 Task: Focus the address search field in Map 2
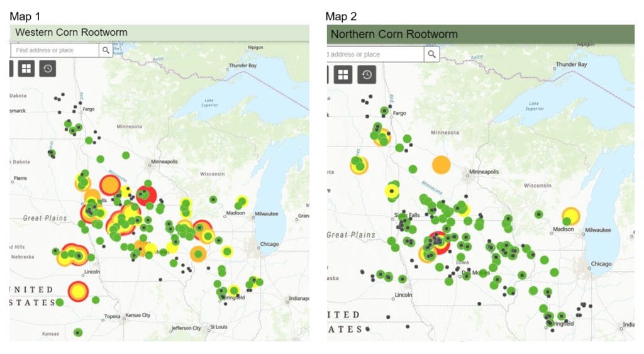375,54
